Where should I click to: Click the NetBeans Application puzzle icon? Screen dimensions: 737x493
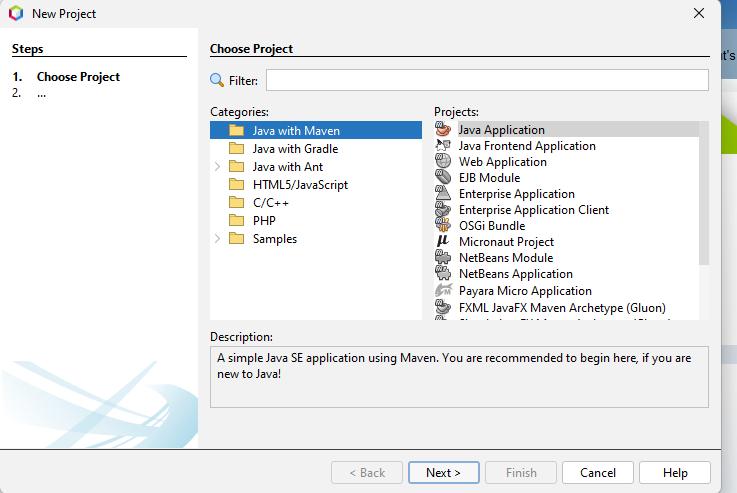point(443,273)
